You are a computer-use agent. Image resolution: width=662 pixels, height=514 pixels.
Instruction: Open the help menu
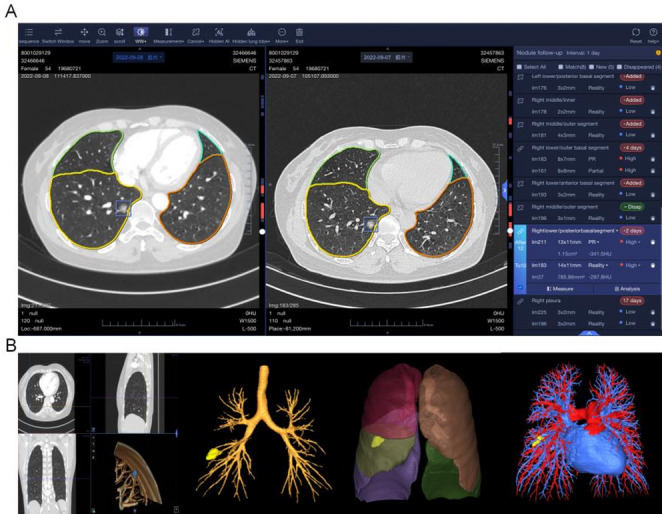click(653, 35)
